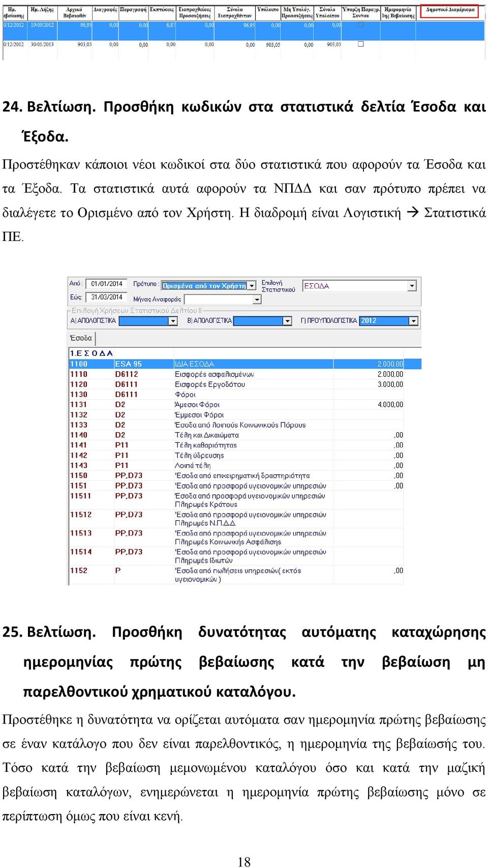Image resolution: width=488 pixels, height=868 pixels.
Task: Click the Διαγραφές column header
Action: coord(106,13)
